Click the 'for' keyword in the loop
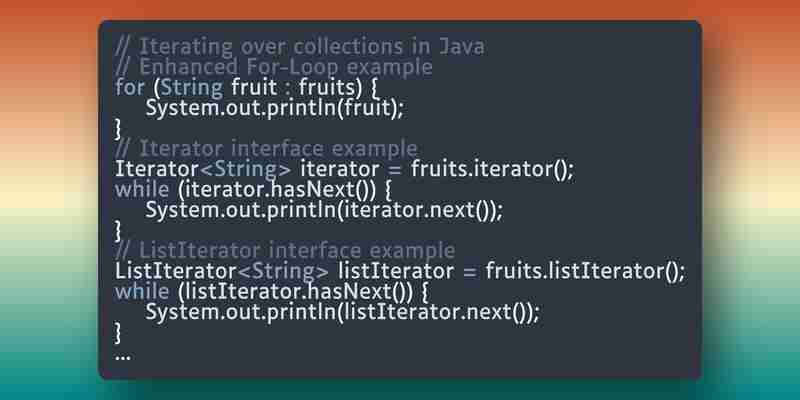800x400 pixels. 130,87
